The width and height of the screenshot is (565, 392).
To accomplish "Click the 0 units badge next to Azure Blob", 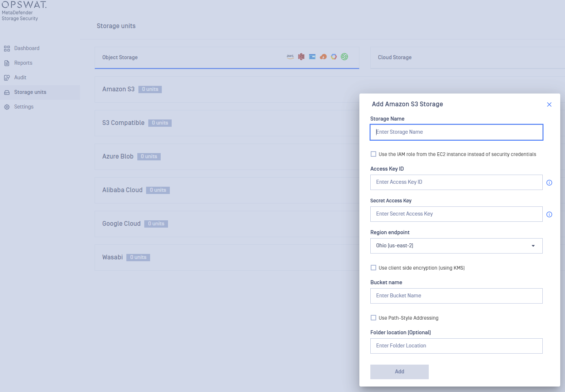I will pyautogui.click(x=149, y=157).
